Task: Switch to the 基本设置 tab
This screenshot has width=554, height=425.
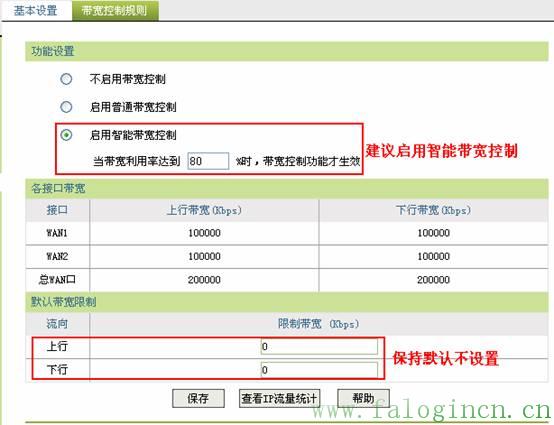Action: pos(35,10)
